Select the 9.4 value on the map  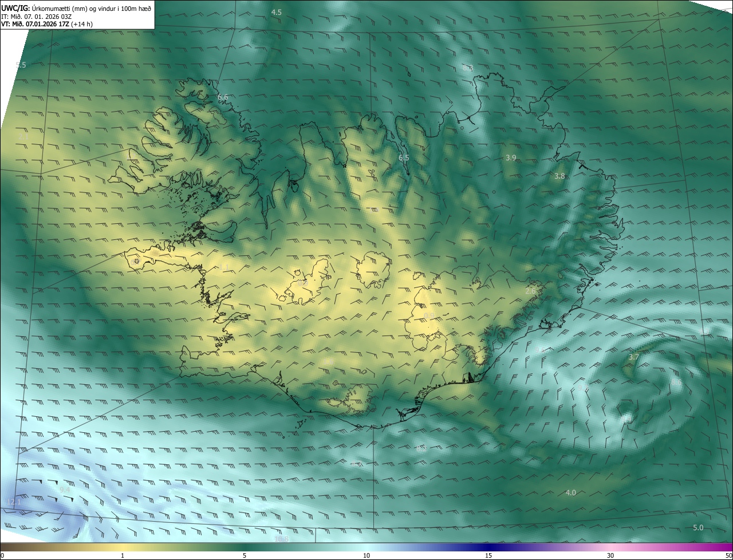point(65,490)
